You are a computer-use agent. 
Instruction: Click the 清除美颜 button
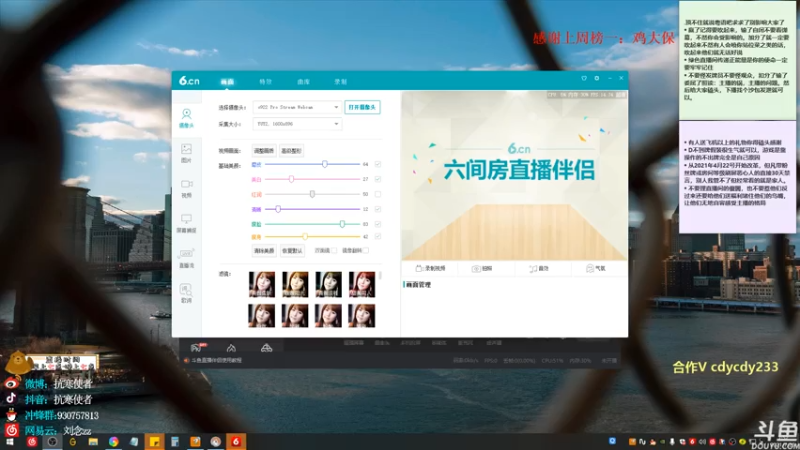coord(264,251)
